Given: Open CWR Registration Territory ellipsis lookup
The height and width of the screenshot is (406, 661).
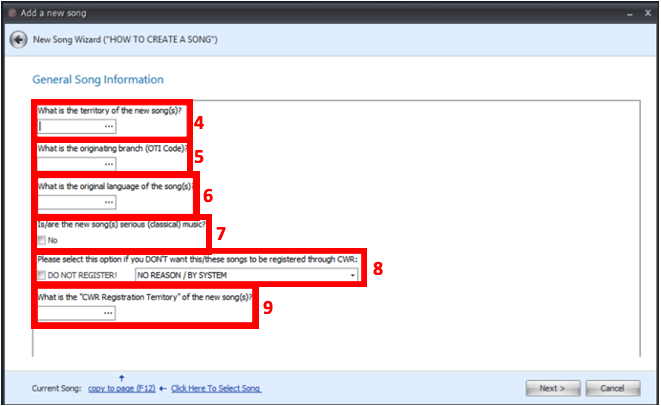Looking at the screenshot, I should pos(108,314).
